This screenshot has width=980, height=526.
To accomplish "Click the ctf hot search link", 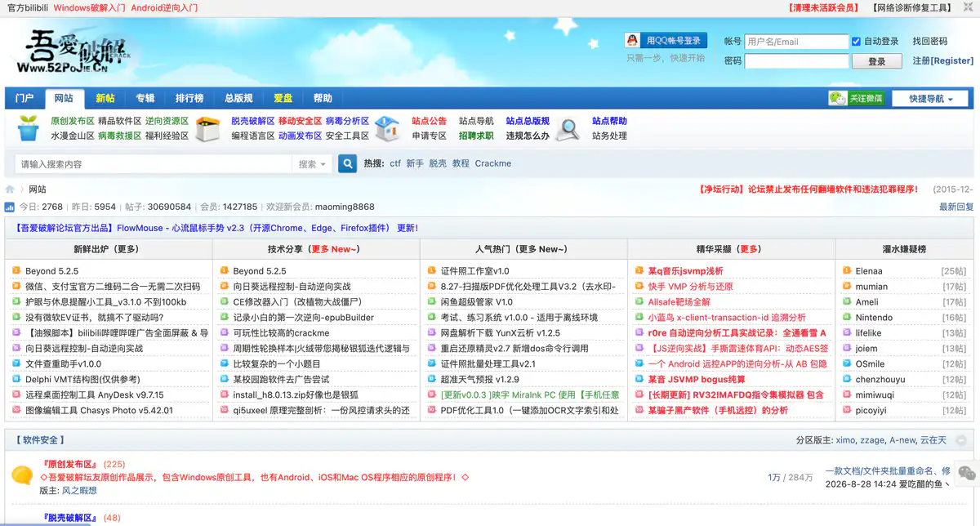I will click(x=395, y=163).
